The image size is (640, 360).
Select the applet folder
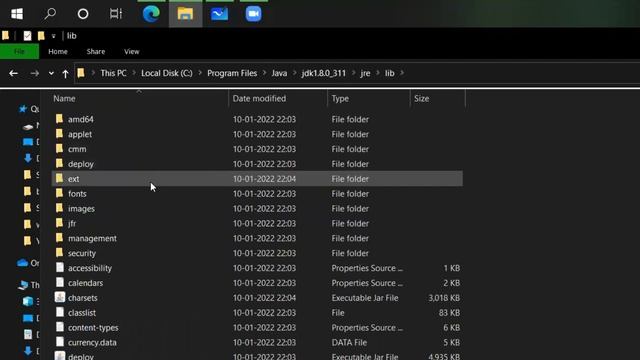pos(80,134)
